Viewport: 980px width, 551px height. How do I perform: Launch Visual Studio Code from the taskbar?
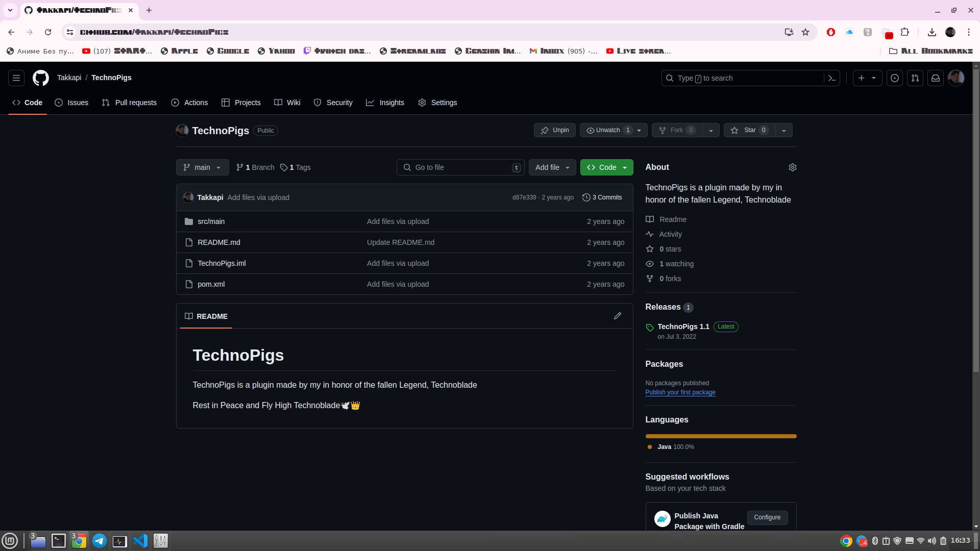point(140,541)
